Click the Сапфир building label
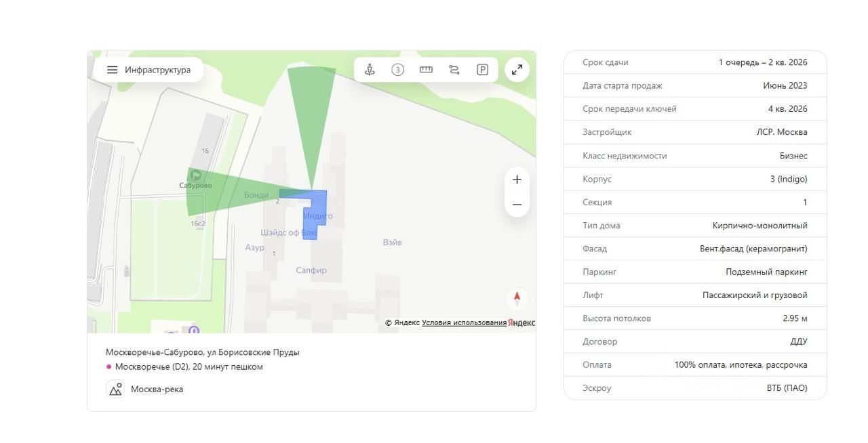Viewport: 868px width, 443px height. pyautogui.click(x=311, y=270)
